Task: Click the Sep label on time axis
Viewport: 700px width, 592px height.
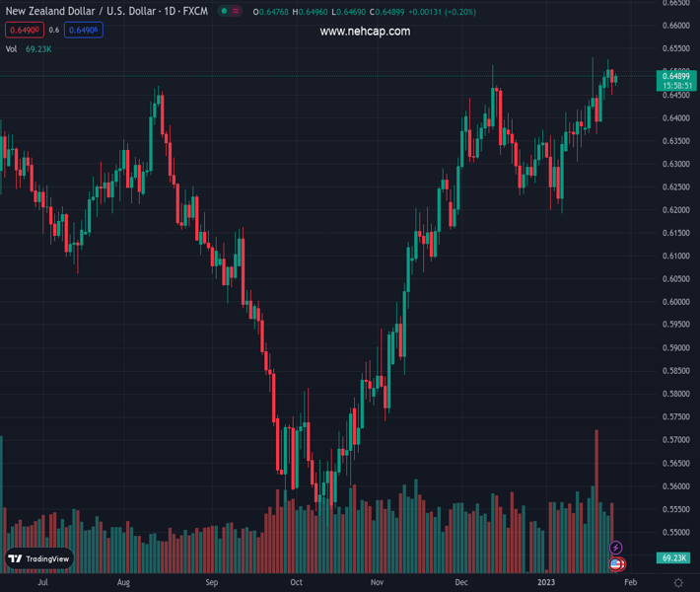Action: pyautogui.click(x=212, y=582)
